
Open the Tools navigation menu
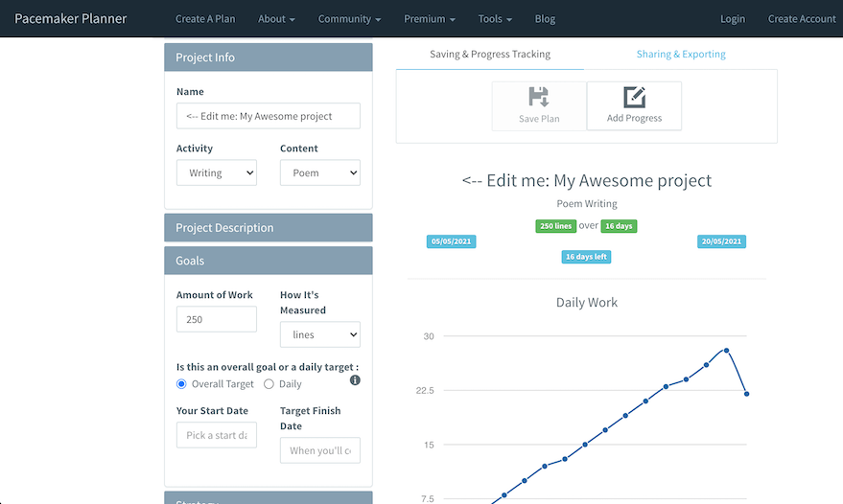[495, 19]
